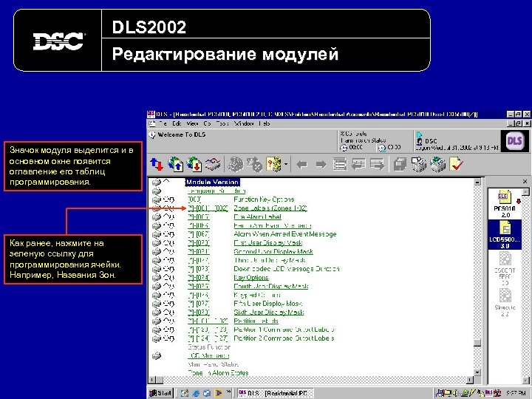Click the yellow question mark help icon

[x=273, y=165]
